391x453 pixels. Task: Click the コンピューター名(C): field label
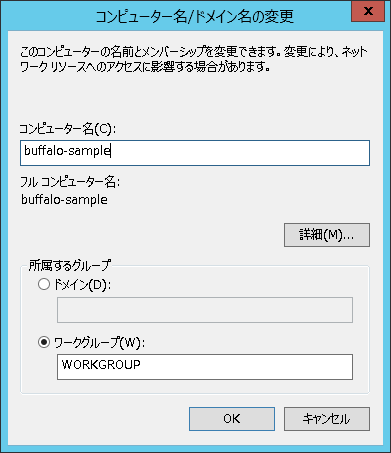[68, 129]
